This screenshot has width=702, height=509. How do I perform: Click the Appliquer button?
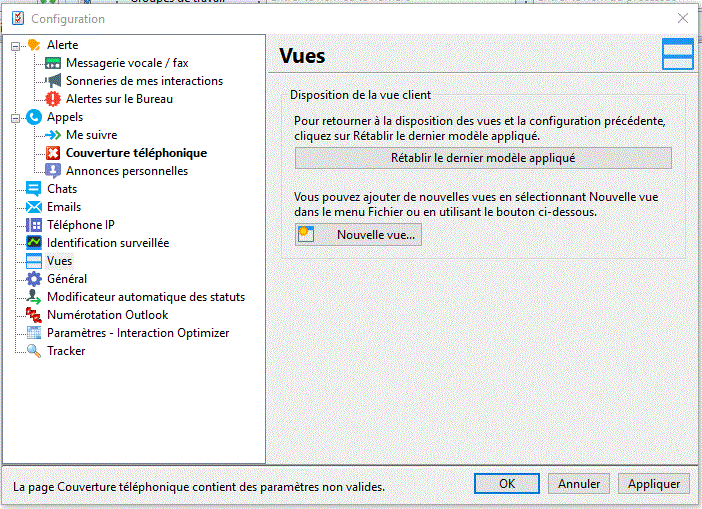(653, 484)
